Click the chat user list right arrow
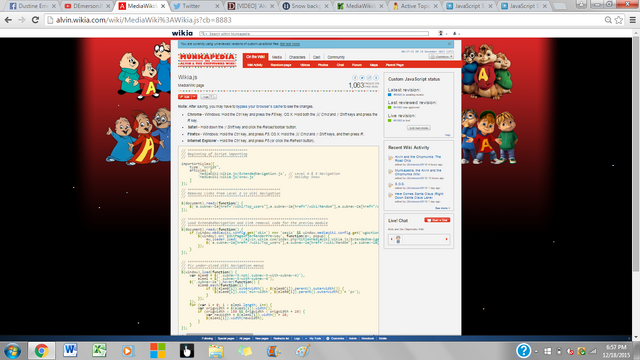This screenshot has height=360, width=640. [x=447, y=239]
